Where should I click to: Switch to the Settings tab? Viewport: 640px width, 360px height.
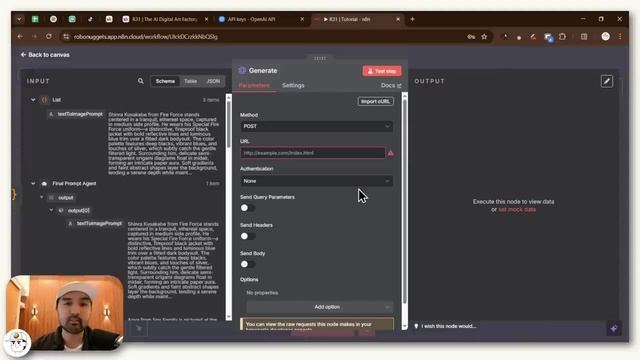tap(293, 85)
